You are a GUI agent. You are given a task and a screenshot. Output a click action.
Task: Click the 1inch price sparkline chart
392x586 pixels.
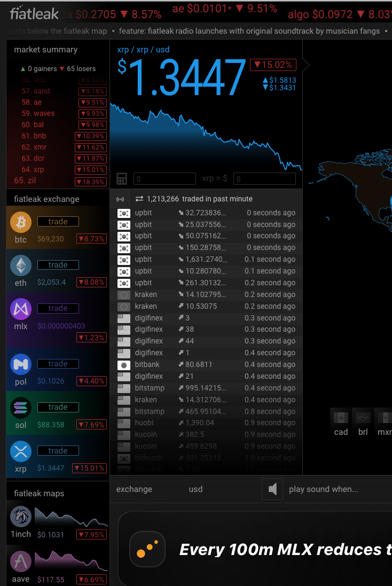71,517
